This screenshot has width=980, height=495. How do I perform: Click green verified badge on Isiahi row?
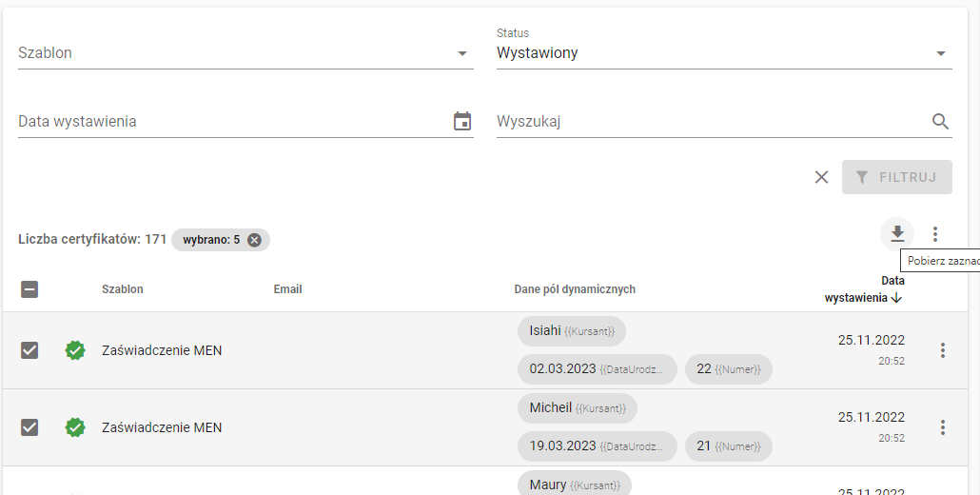(x=75, y=350)
